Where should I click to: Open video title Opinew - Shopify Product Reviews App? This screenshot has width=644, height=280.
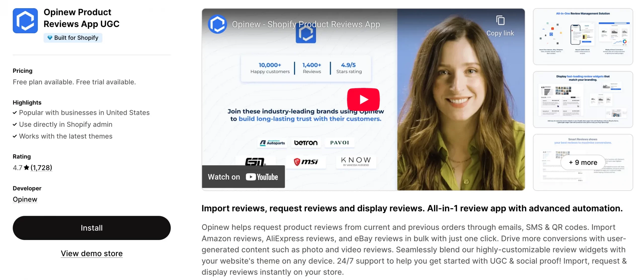306,24
